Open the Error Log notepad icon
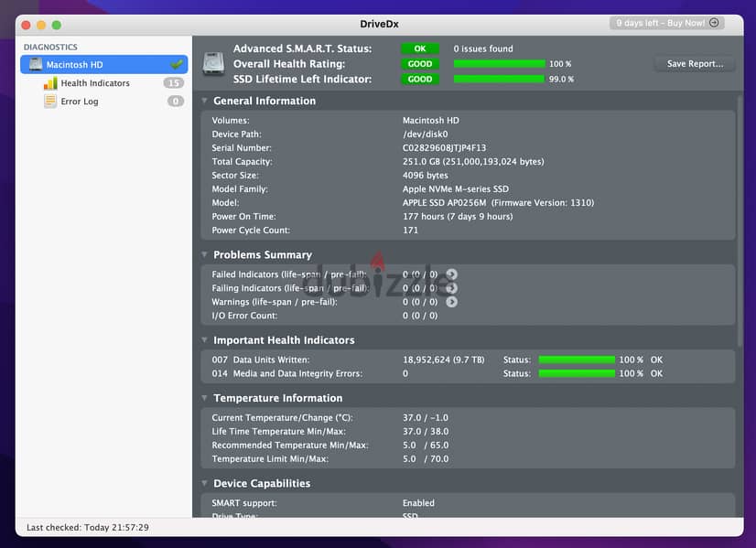The width and height of the screenshot is (756, 548). 50,102
